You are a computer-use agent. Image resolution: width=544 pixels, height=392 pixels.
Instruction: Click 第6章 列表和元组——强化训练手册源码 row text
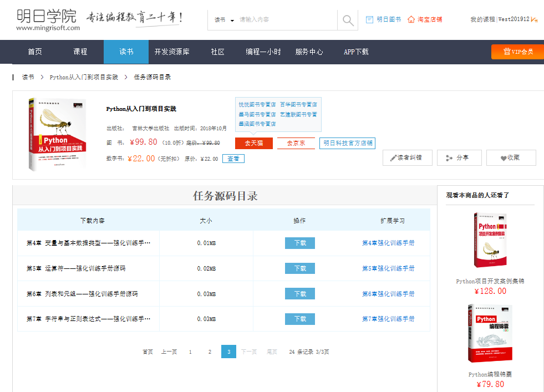click(82, 294)
